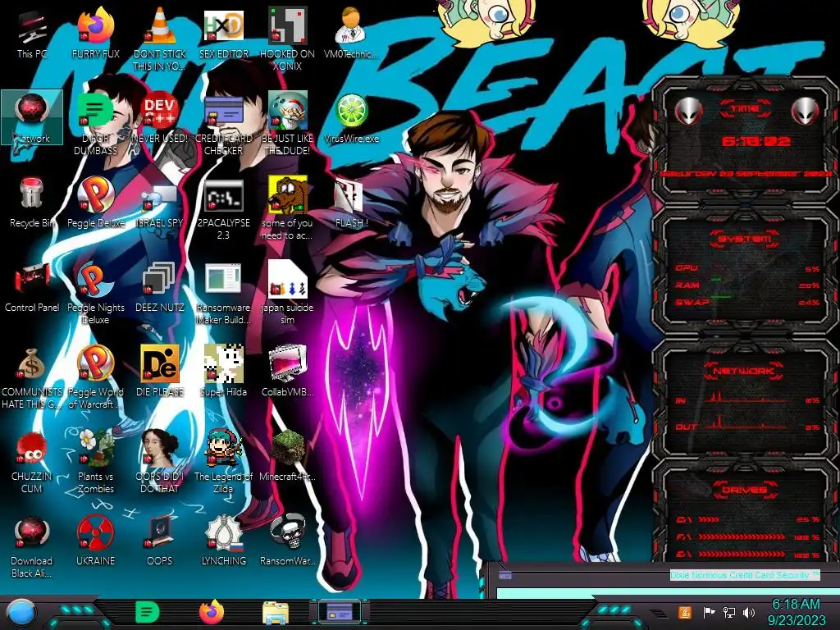Open the some of you need to ac... dog icon
This screenshot has height=630, width=840.
(287, 209)
